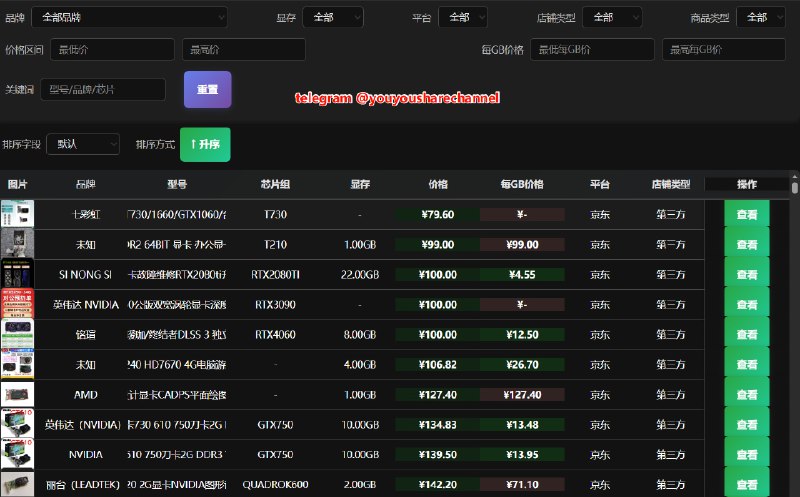
Task: Expand the 显存 memory filter dropdown
Action: [332, 17]
